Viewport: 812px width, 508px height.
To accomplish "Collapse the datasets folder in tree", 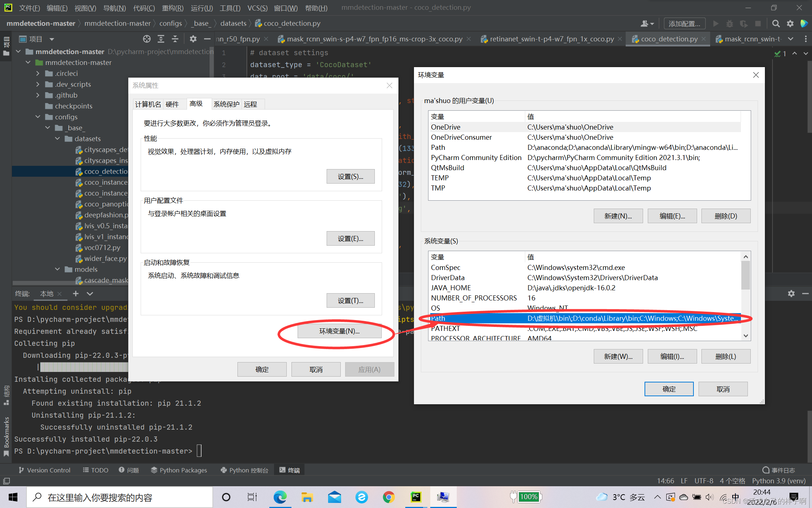I will tap(57, 139).
